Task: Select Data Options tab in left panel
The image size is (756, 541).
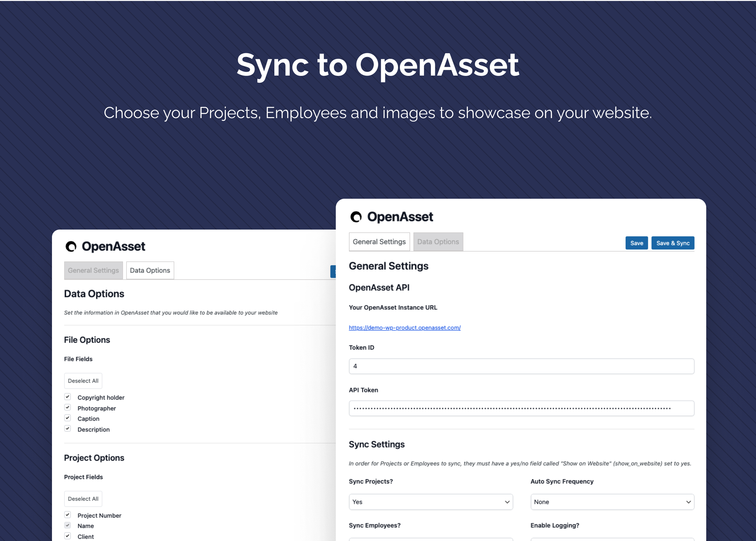Action: (x=150, y=270)
